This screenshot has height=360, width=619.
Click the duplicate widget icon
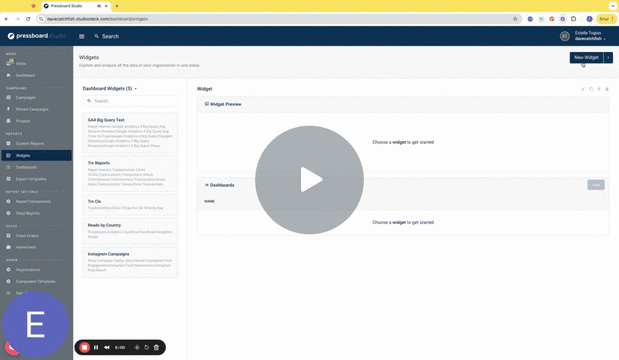591,89
